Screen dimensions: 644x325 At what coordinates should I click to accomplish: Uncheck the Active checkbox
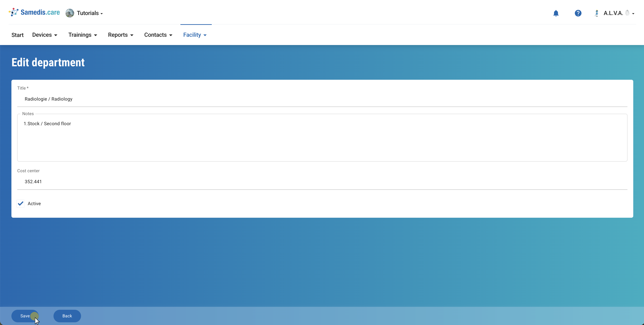[x=21, y=203]
